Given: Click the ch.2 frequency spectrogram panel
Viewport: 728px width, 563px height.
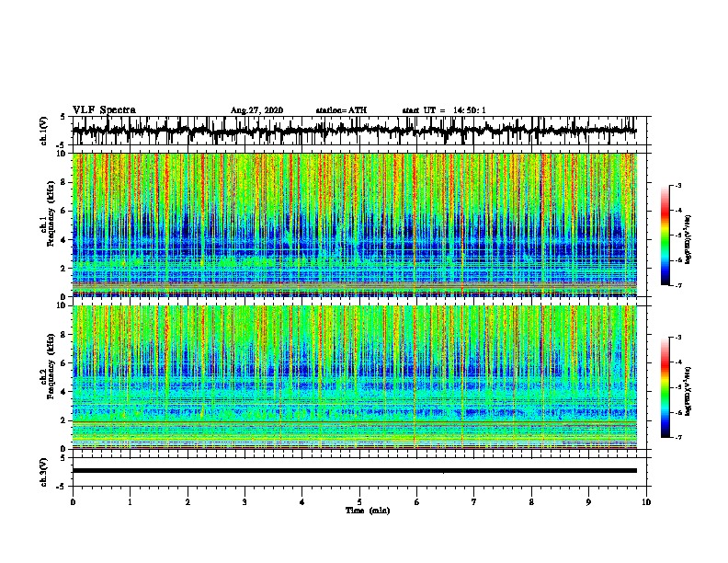Looking at the screenshot, I should click(x=355, y=377).
